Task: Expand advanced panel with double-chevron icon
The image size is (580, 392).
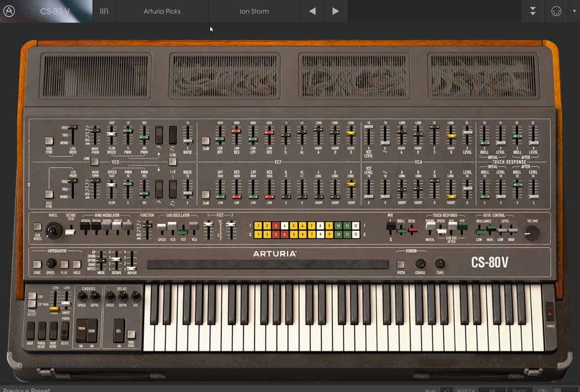Action: 533,11
